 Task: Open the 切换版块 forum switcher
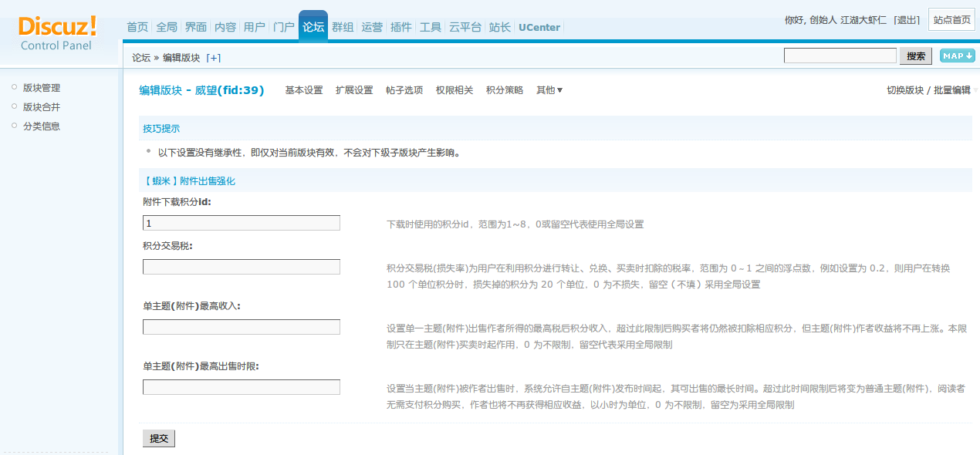[x=904, y=90]
